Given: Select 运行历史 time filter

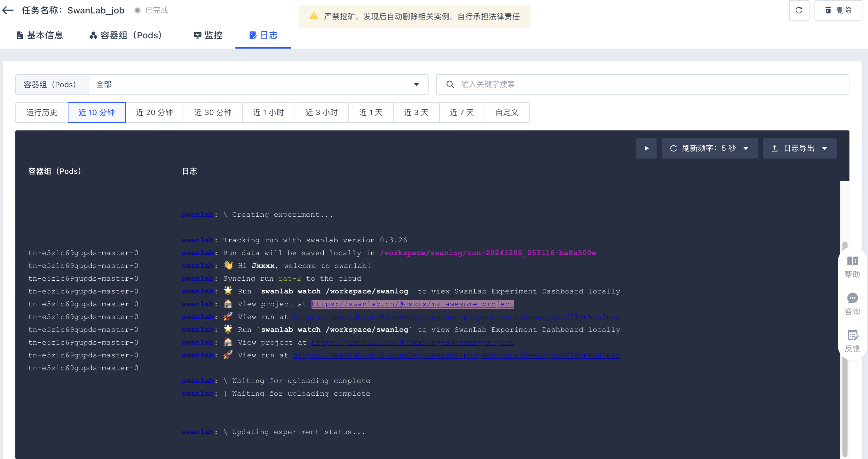Looking at the screenshot, I should click(x=42, y=113).
